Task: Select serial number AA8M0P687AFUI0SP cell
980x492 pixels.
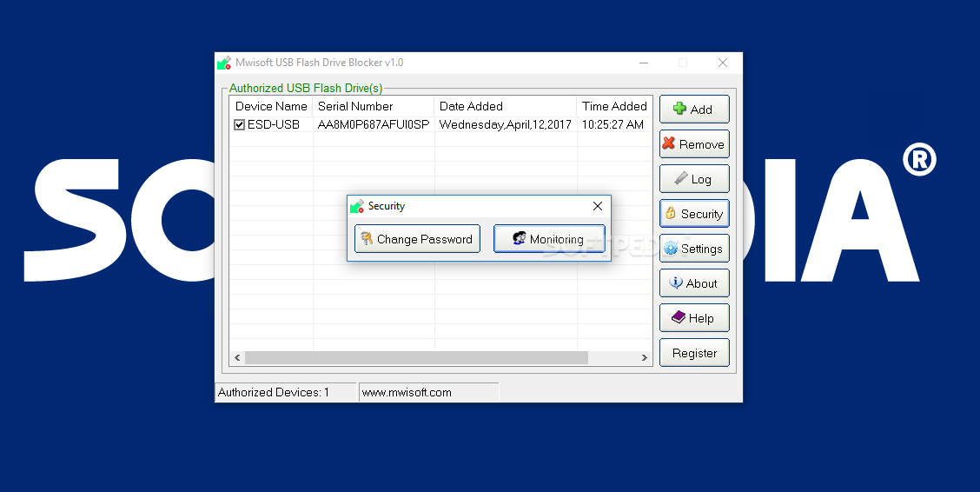Action: click(x=373, y=124)
